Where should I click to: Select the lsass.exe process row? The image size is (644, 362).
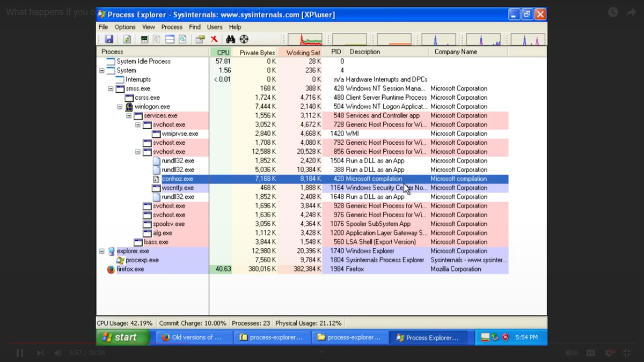(x=303, y=242)
